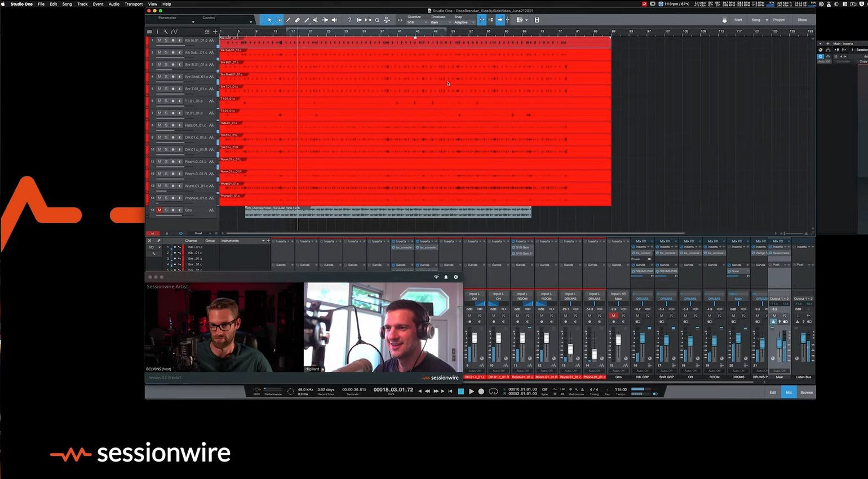Click the Show button
868x479 pixels.
[802, 20]
